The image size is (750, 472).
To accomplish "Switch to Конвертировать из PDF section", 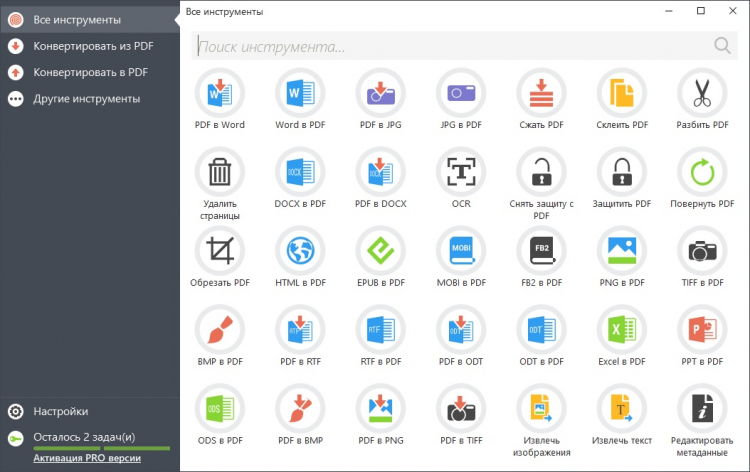I will 90,46.
